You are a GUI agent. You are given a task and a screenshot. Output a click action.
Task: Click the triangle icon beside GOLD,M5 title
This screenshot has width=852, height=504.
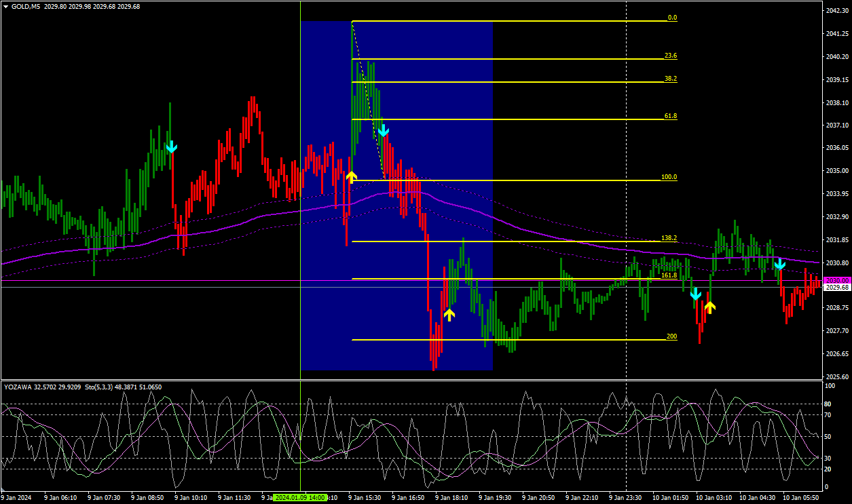pyautogui.click(x=5, y=6)
